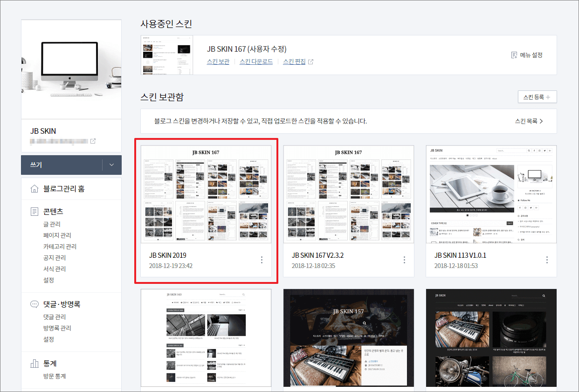Click the 댓글·방명록 section heading
This screenshot has height=392, width=579.
[x=62, y=304]
